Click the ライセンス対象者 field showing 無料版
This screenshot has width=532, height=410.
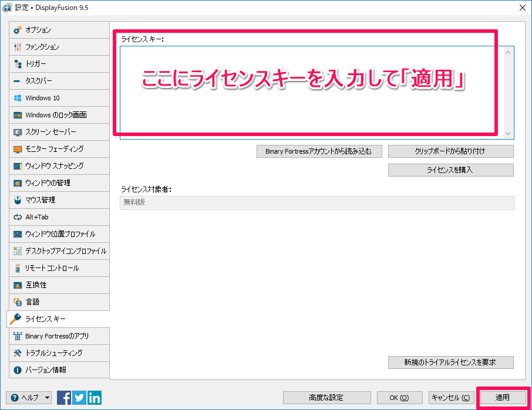[x=317, y=202]
